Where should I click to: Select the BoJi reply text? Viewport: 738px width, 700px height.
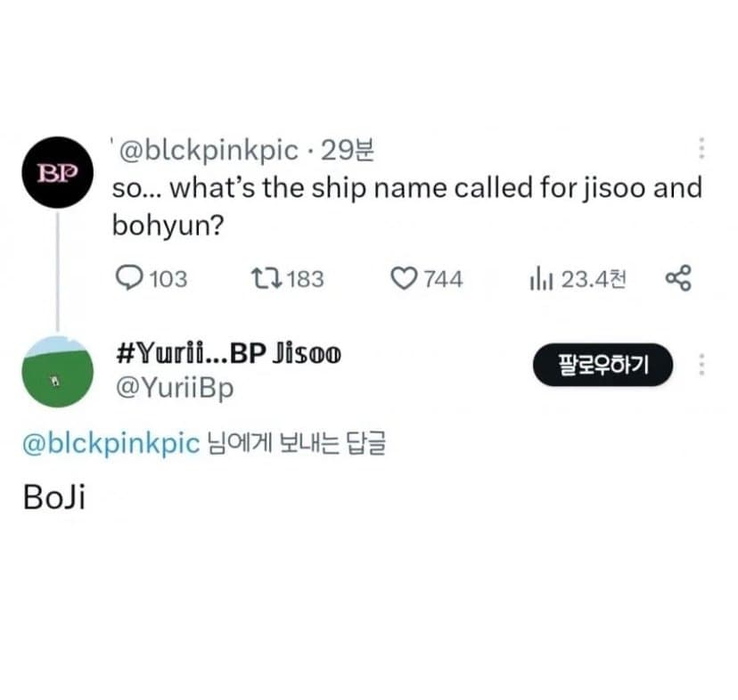(x=54, y=497)
